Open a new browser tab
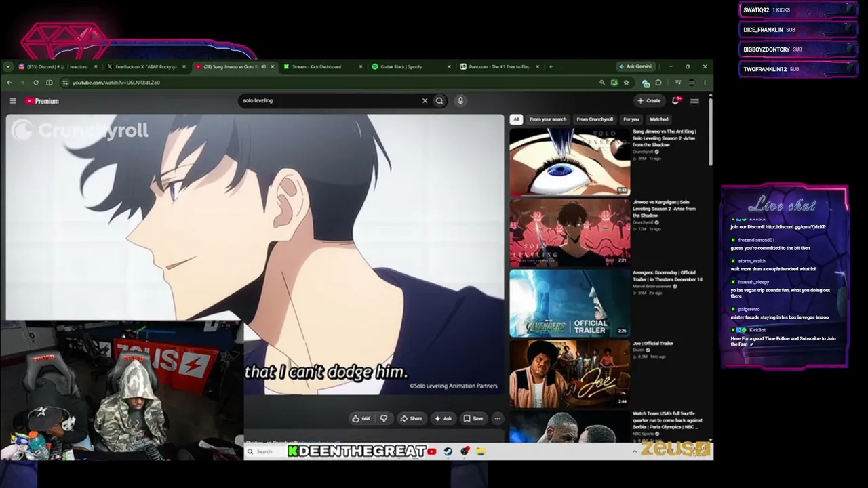The width and height of the screenshot is (868, 488). (551, 67)
